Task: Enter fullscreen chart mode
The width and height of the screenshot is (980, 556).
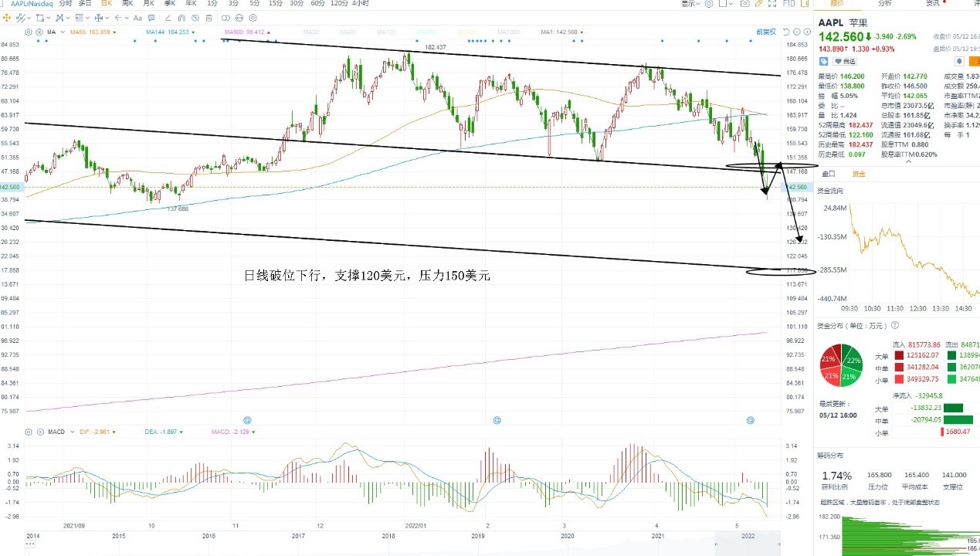Action: click(x=772, y=4)
